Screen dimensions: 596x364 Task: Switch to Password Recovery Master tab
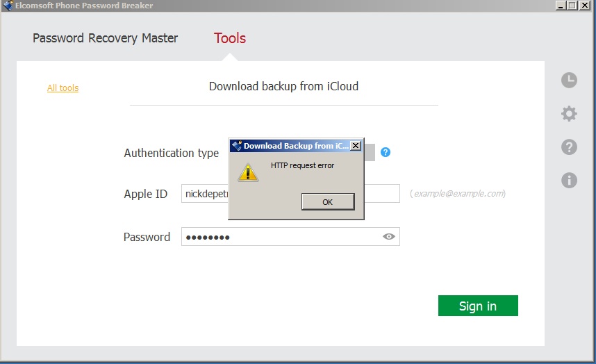tap(105, 38)
